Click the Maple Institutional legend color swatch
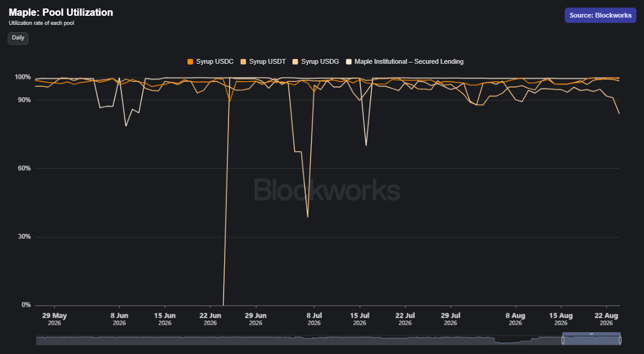The image size is (644, 354). [x=349, y=61]
